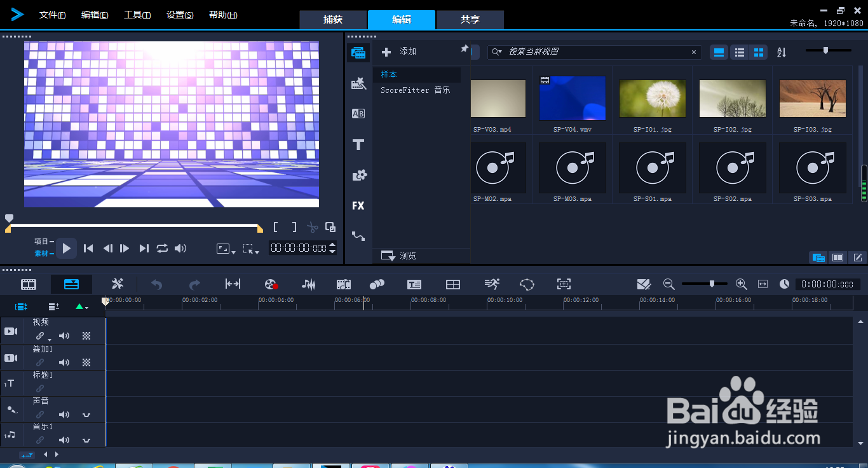Click the stretch-to-fit arrows icon in timeline toolbar
868x468 pixels.
233,284
